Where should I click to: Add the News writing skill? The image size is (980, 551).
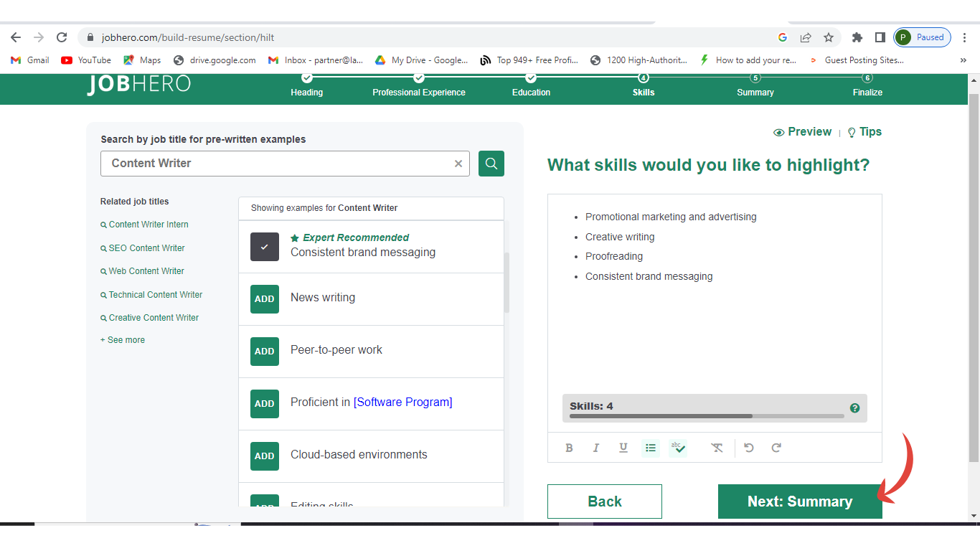coord(264,299)
